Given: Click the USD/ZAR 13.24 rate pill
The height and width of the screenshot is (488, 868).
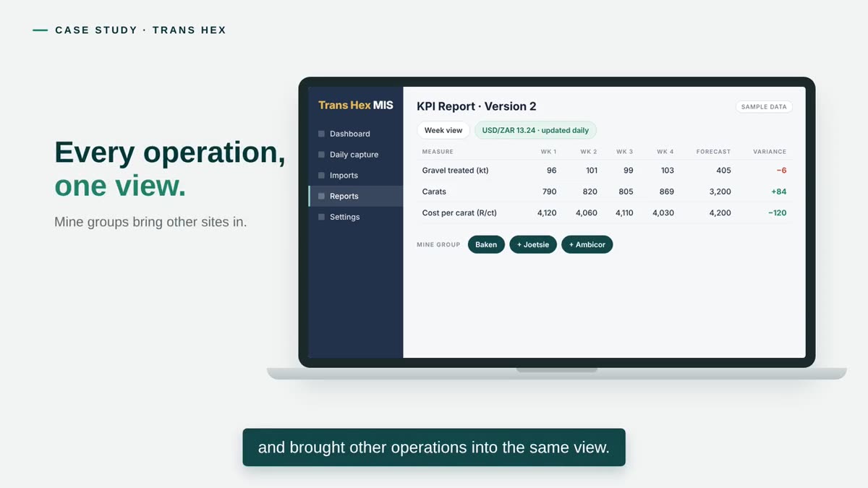Looking at the screenshot, I should 535,130.
